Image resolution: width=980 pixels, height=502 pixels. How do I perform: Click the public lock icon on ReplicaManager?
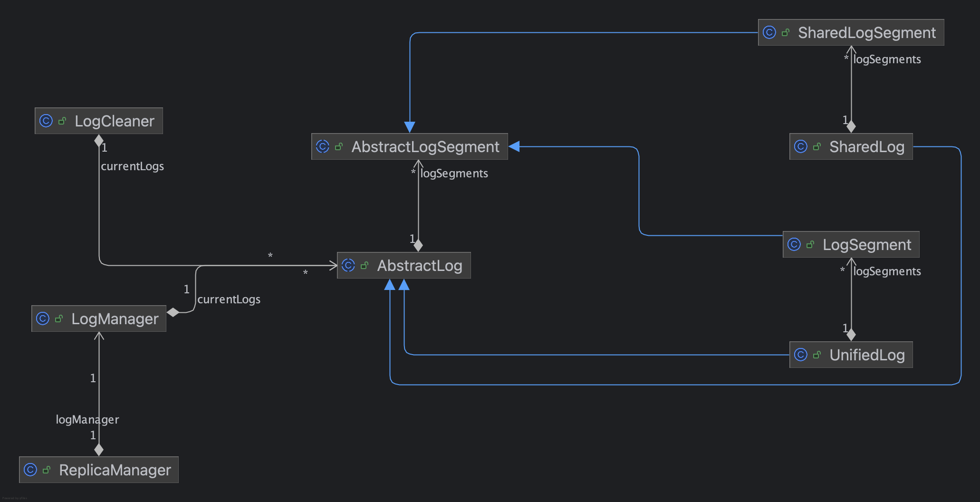point(47,470)
